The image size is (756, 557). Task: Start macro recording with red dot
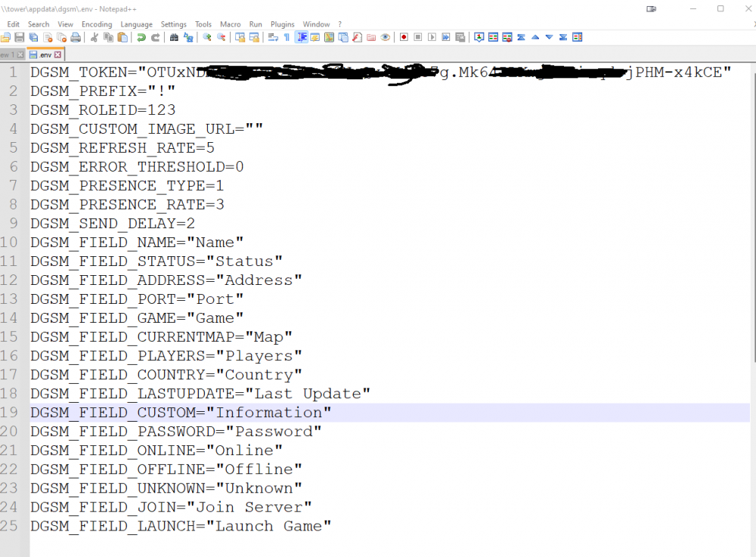point(404,38)
